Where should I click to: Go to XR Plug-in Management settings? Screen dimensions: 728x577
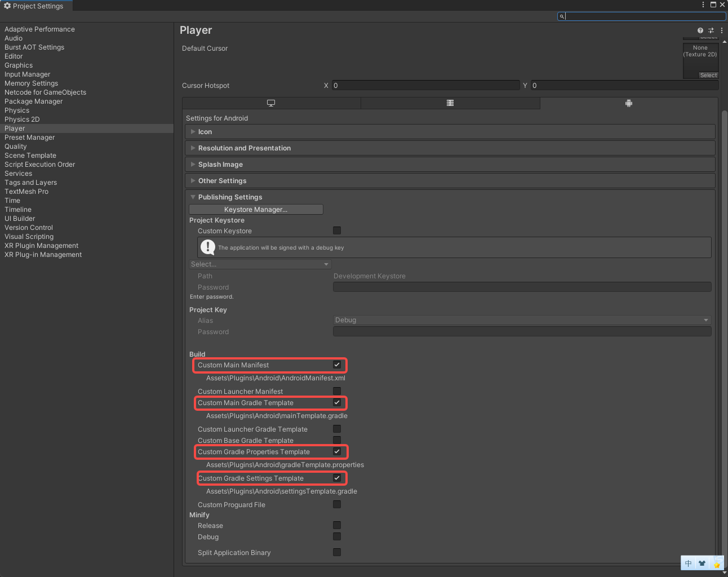pyautogui.click(x=43, y=255)
